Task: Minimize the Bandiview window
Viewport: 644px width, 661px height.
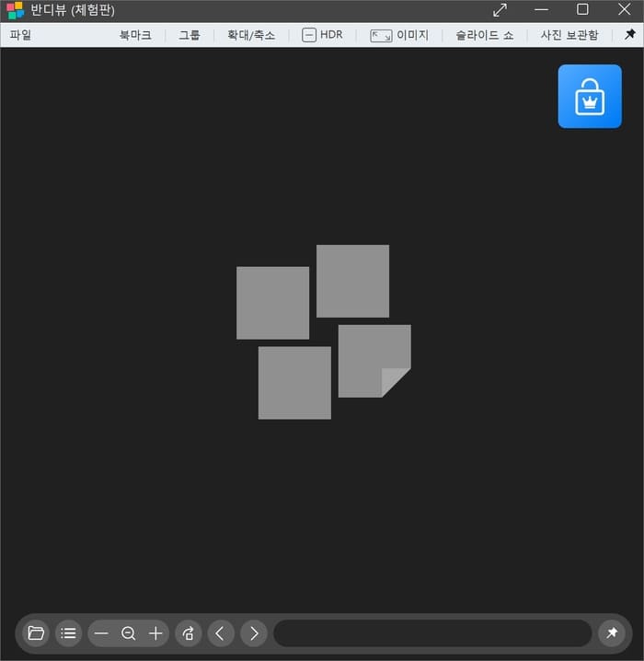Action: click(x=541, y=9)
